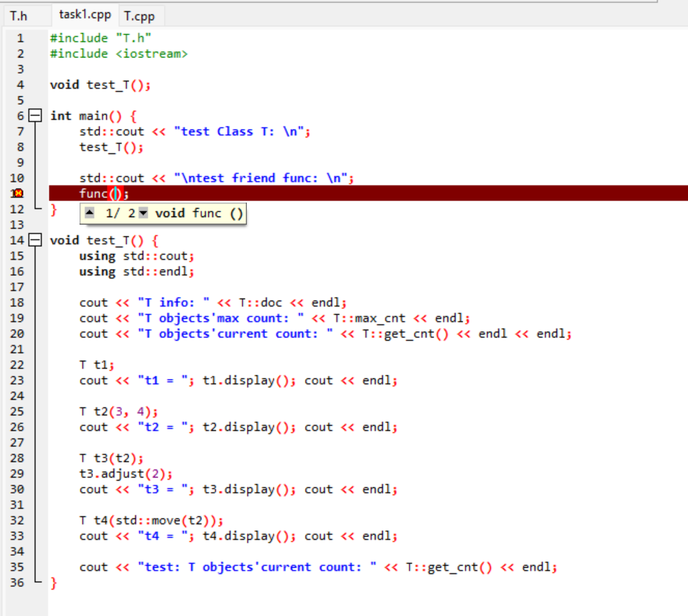This screenshot has height=616, width=688.
Task: Click 't3.adjust(2);' on line 29
Action: [x=126, y=474]
